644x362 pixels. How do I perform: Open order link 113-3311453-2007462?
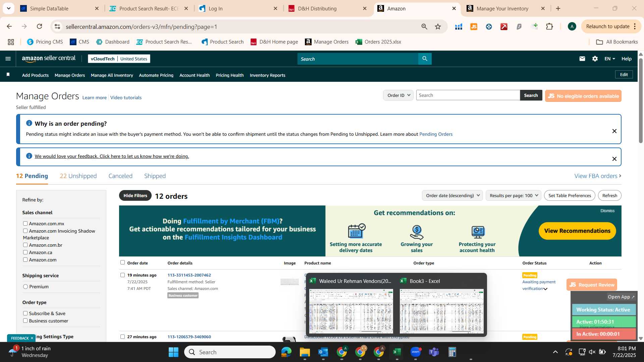tap(189, 275)
